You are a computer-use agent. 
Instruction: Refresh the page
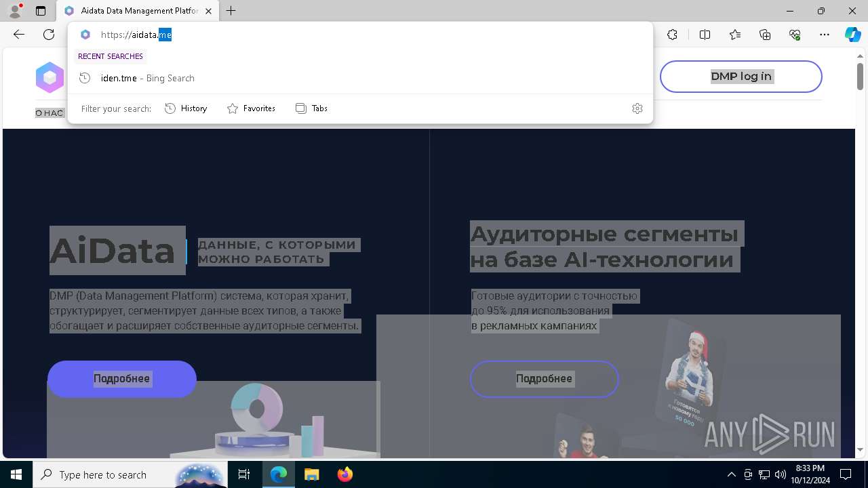click(x=49, y=35)
